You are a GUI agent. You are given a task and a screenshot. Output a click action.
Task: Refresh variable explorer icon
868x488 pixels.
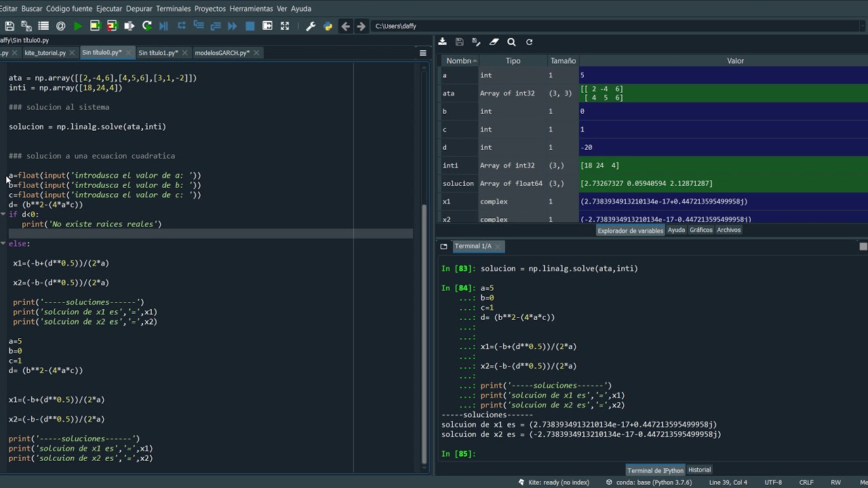pyautogui.click(x=529, y=41)
